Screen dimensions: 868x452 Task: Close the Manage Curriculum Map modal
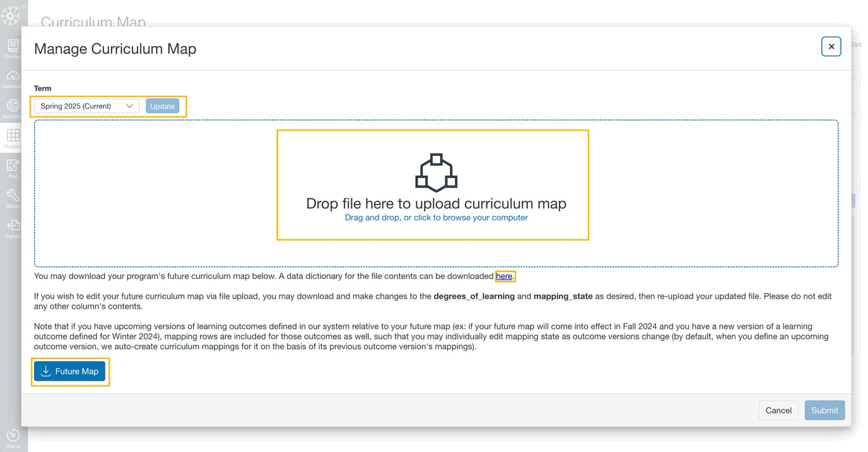click(831, 46)
